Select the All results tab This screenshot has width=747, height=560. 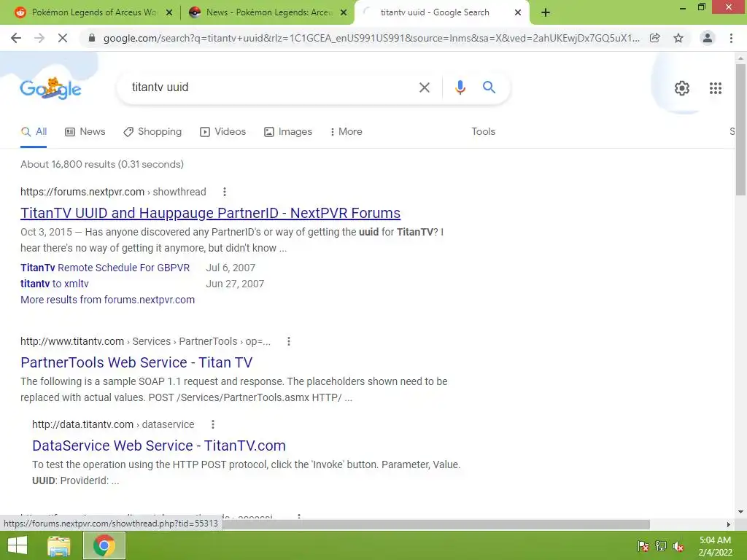pyautogui.click(x=34, y=132)
